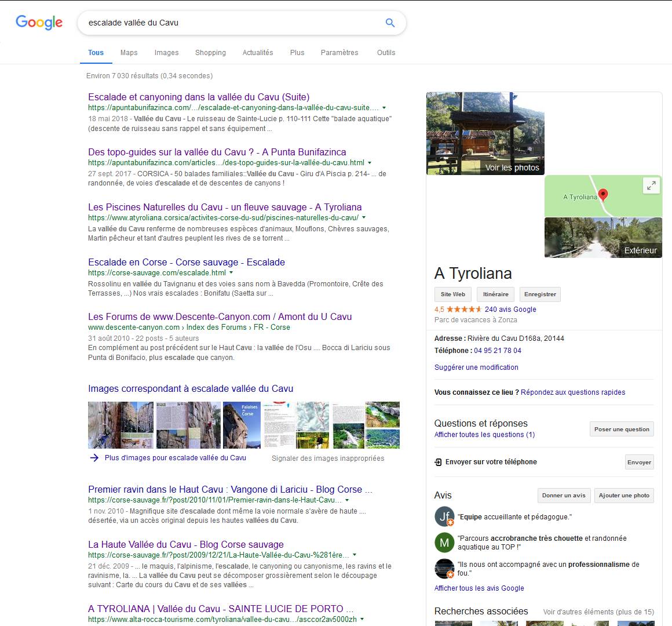Click the green M reviewer avatar
Viewport: 672px width, 626px height.
click(x=444, y=543)
